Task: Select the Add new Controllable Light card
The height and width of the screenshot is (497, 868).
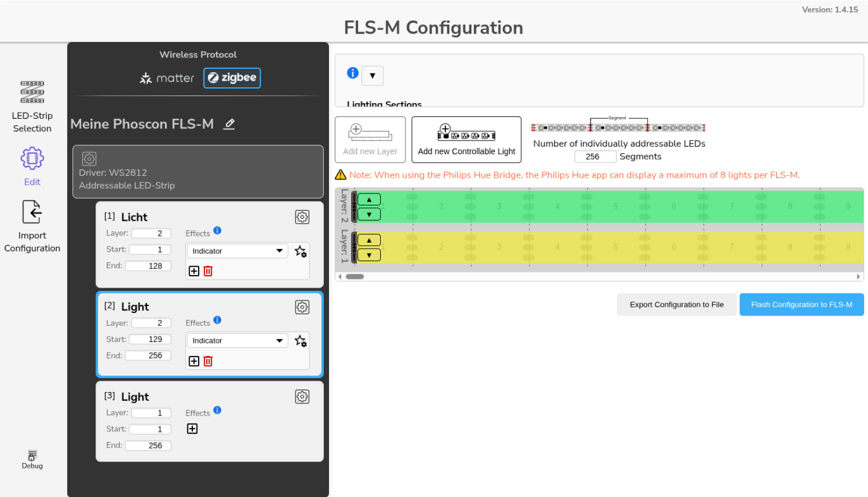Action: [466, 139]
